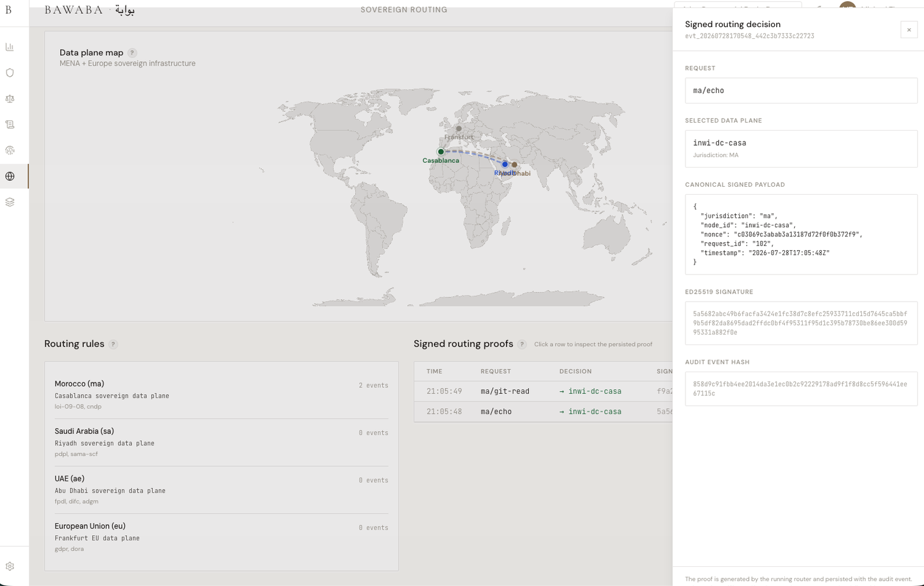
Task: Click the 'fpdl, difc, adgm' tags under UAE
Action: click(x=77, y=502)
